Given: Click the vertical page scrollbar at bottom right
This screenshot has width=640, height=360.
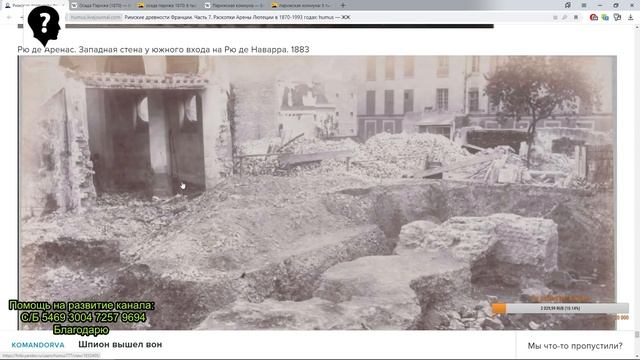Looking at the screenshot, I should point(637,335).
